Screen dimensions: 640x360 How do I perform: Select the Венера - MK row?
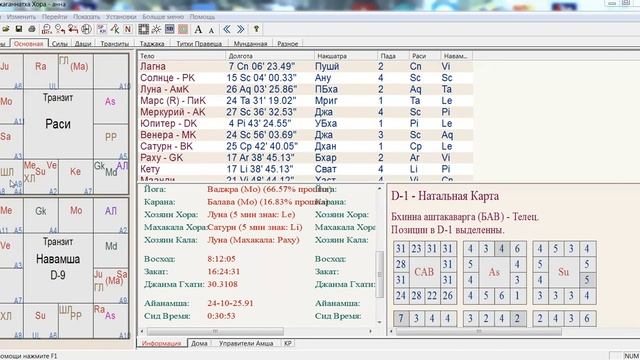[x=305, y=135]
